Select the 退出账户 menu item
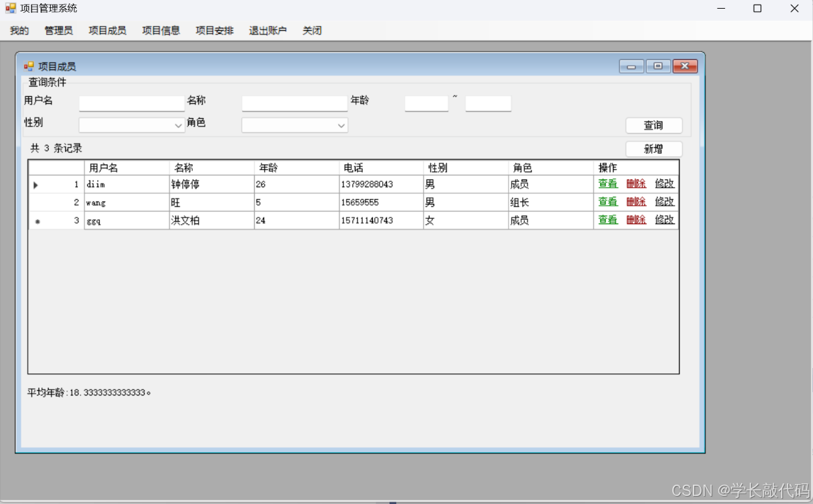This screenshot has height=504, width=813. tap(267, 31)
